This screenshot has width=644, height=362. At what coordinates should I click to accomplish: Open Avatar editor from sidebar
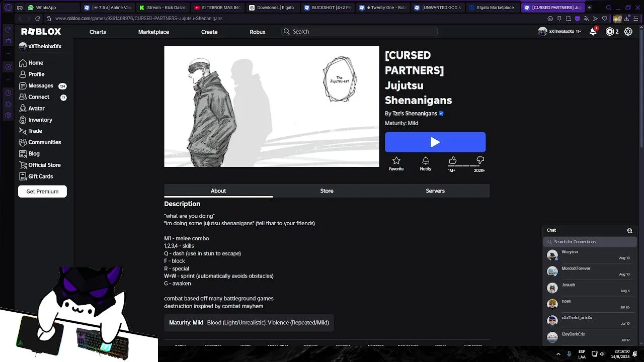32,108
